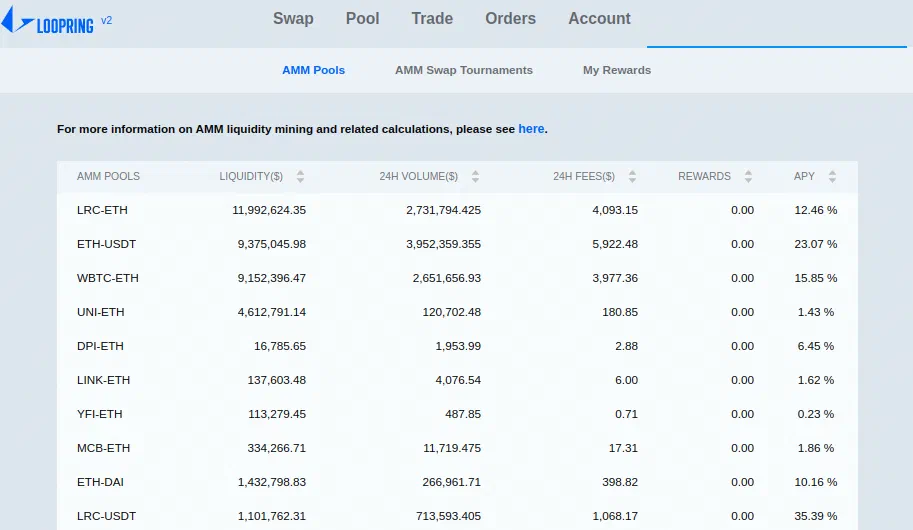
Task: Select the LRC-USDT pool row
Action: [x=457, y=516]
